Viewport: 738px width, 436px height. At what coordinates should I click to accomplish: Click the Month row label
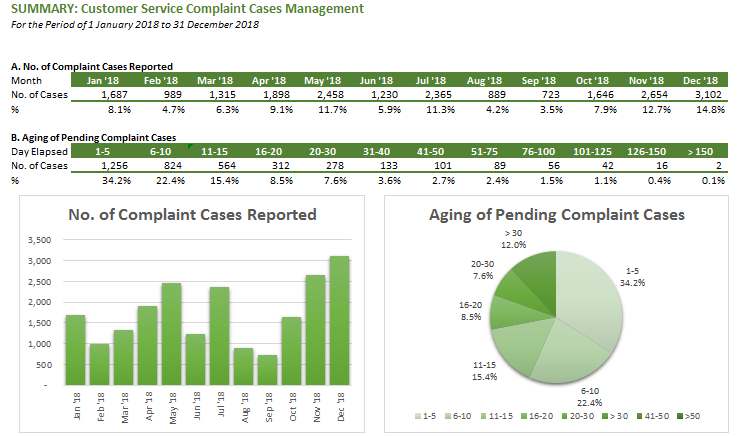tap(26, 81)
